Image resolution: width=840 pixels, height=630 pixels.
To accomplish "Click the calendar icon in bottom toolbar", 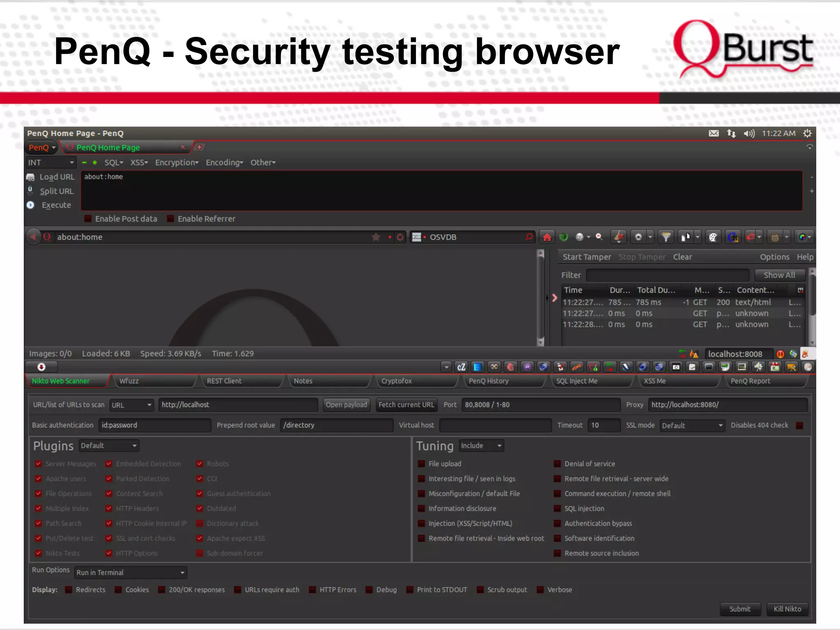I will coord(775,367).
